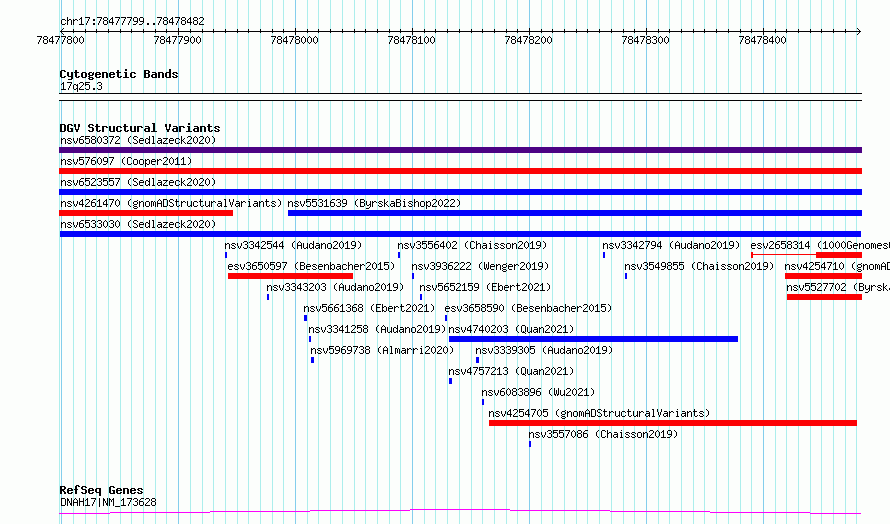Select the purple nsv6580372 variant bar
This screenshot has height=524, width=890.
tap(460, 150)
